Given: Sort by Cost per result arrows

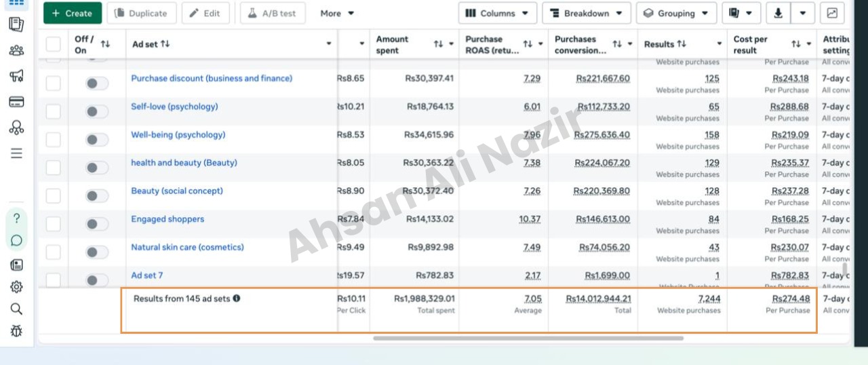Looking at the screenshot, I should point(796,44).
